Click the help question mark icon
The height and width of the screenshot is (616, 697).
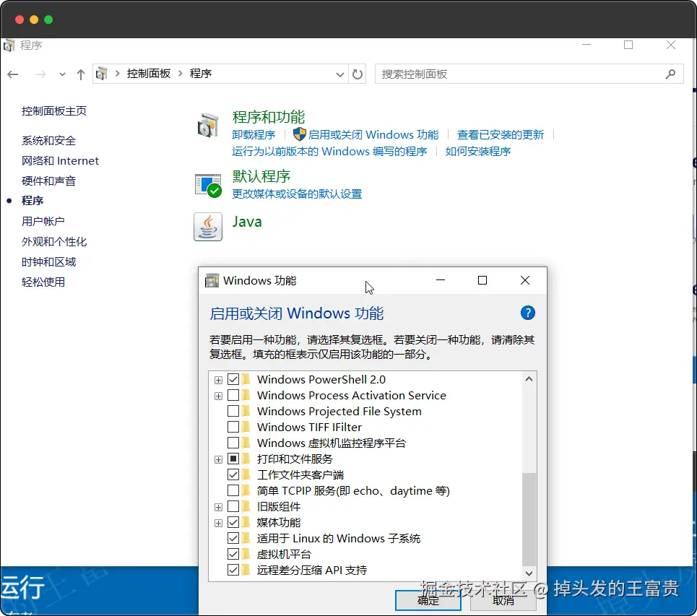click(528, 313)
